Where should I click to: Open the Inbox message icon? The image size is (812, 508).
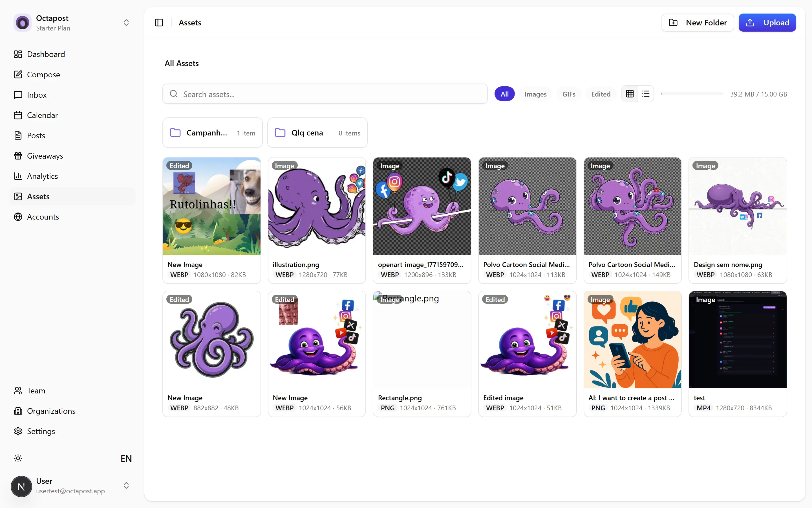(x=18, y=95)
